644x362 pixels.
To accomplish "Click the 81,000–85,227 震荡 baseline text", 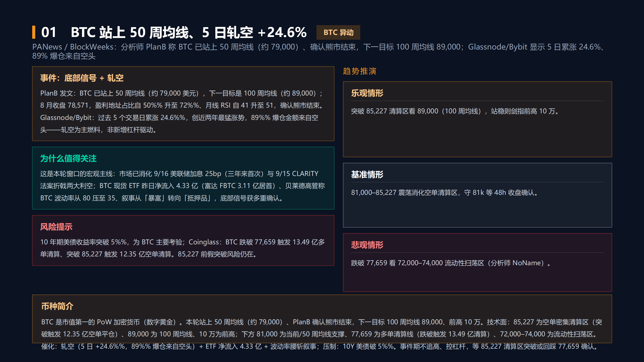I will pyautogui.click(x=445, y=192).
